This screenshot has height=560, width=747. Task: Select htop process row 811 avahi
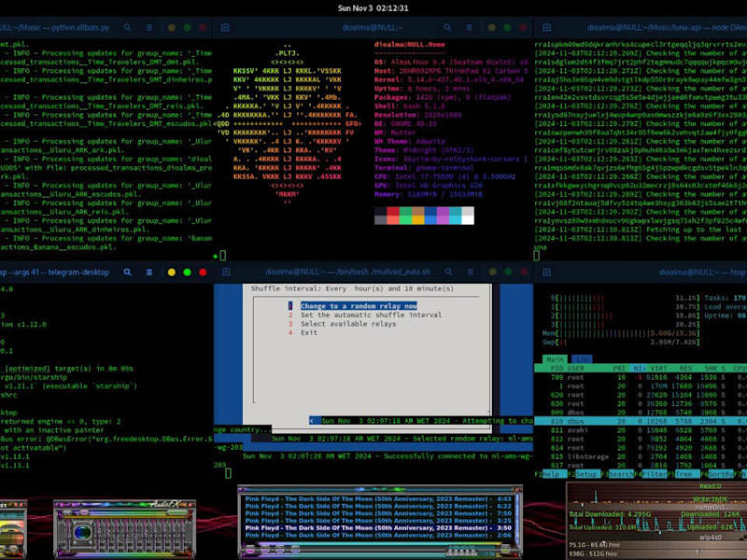tap(641, 430)
